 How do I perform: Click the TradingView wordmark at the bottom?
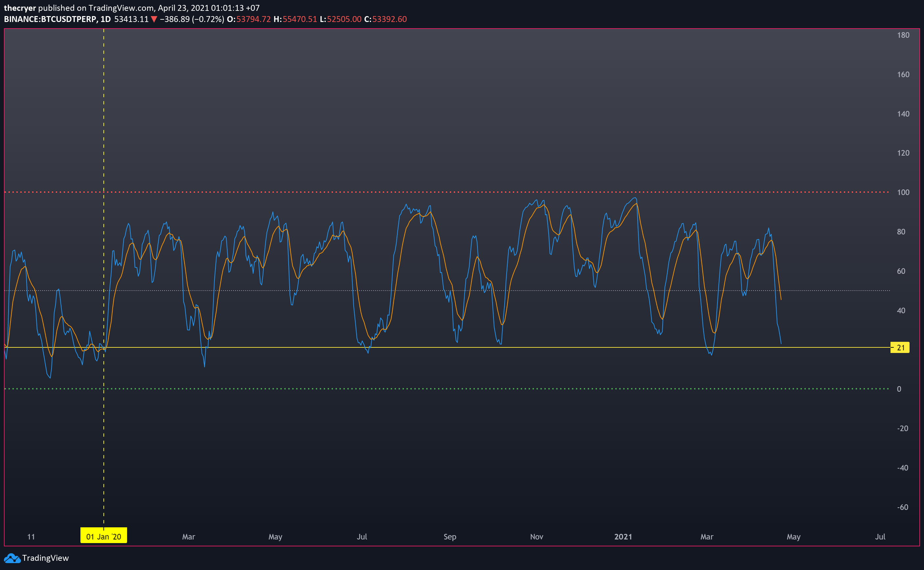tap(45, 558)
